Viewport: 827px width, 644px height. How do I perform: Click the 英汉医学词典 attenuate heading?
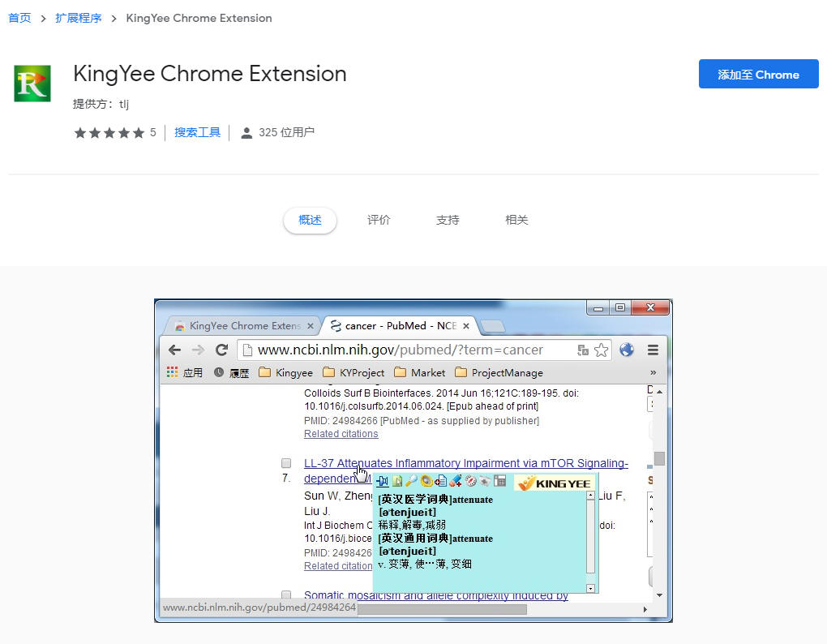click(435, 499)
